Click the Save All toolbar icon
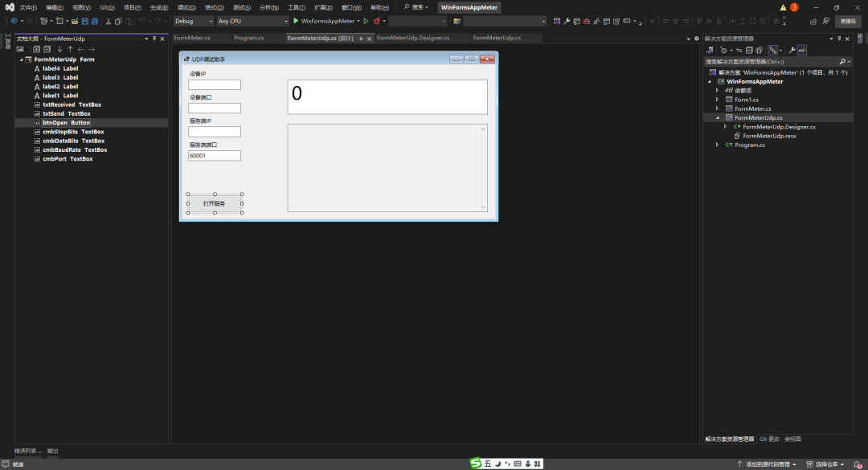This screenshot has width=868, height=470. click(x=96, y=21)
